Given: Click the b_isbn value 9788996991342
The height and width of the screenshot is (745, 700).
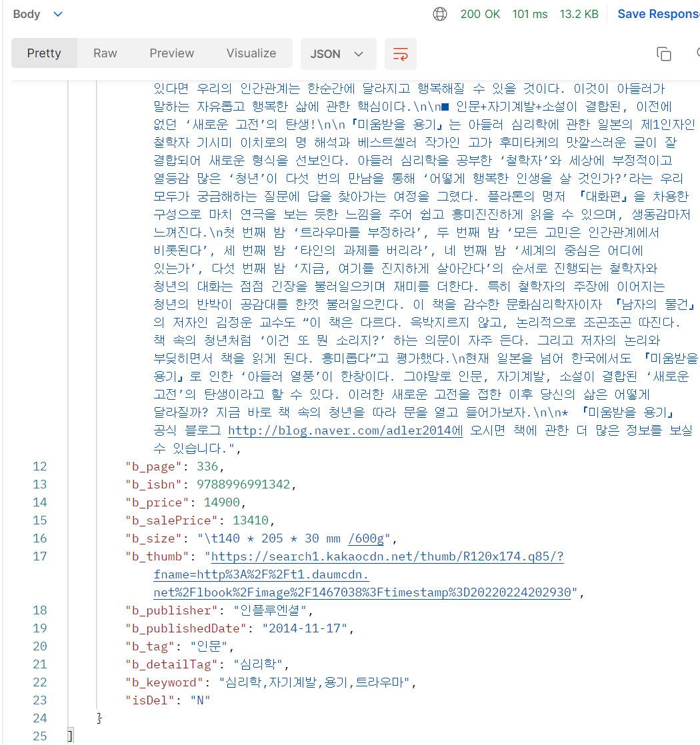Looking at the screenshot, I should tap(243, 484).
